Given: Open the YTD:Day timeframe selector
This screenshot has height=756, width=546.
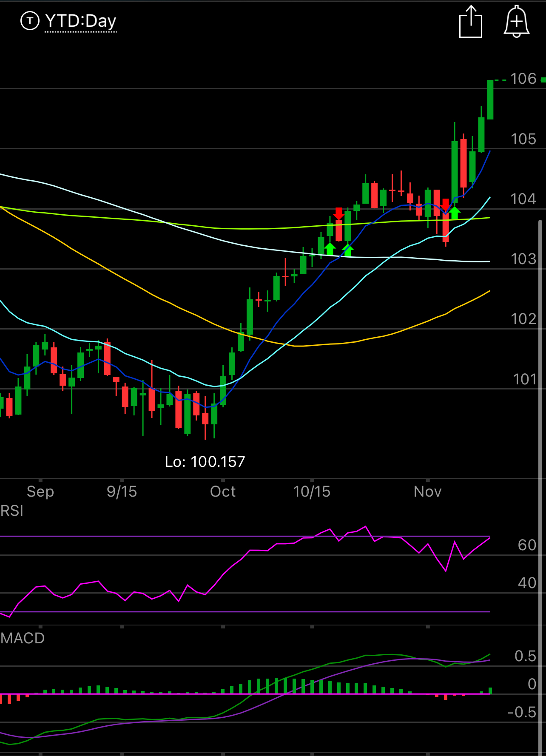Looking at the screenshot, I should [80, 21].
